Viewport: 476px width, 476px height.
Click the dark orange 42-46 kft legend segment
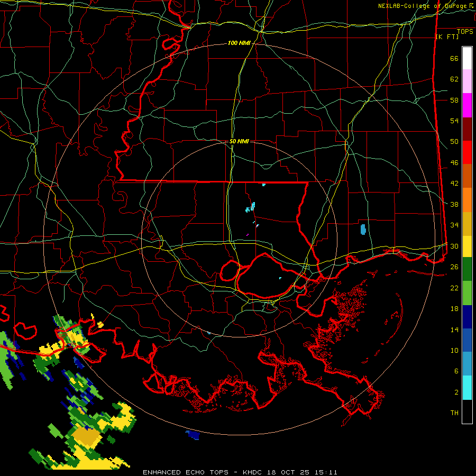point(467,176)
